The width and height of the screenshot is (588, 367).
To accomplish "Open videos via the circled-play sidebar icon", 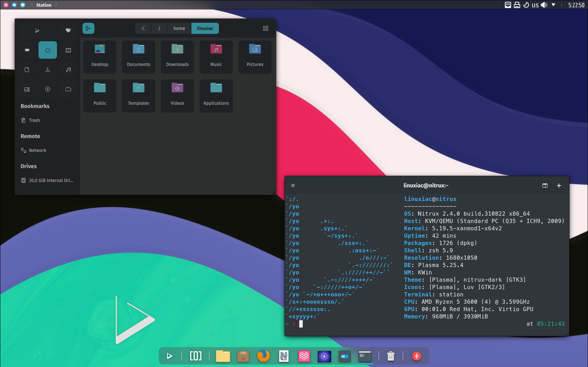I will (x=48, y=89).
